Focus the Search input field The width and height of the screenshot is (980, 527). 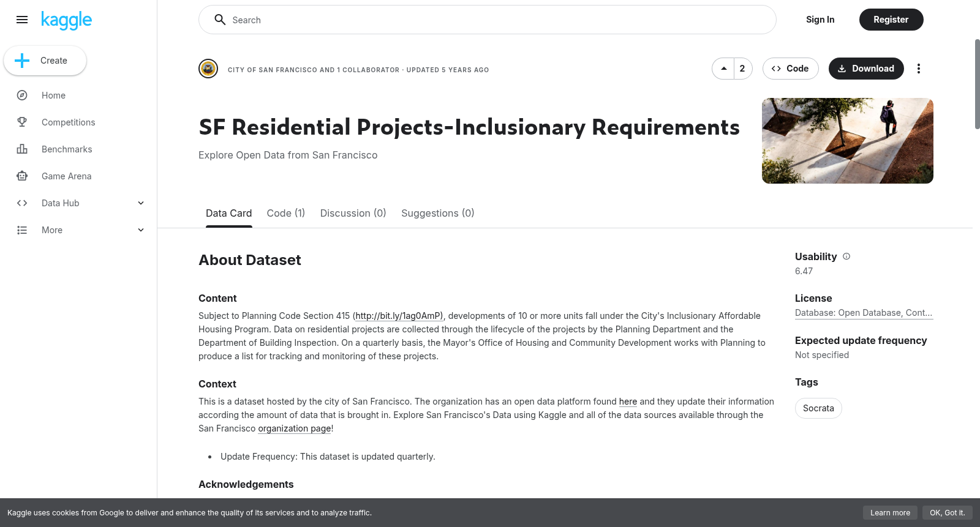pos(488,20)
